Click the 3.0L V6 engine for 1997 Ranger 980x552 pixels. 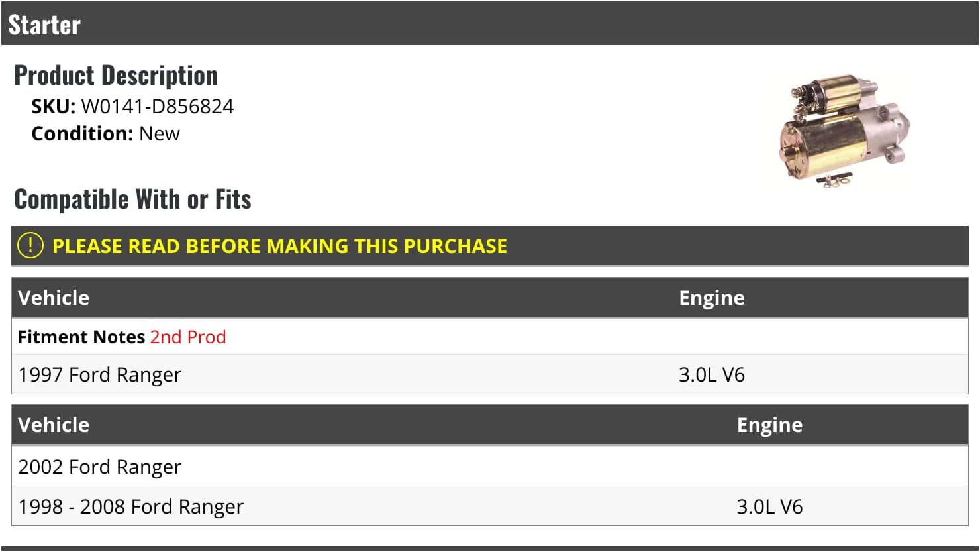click(x=711, y=375)
